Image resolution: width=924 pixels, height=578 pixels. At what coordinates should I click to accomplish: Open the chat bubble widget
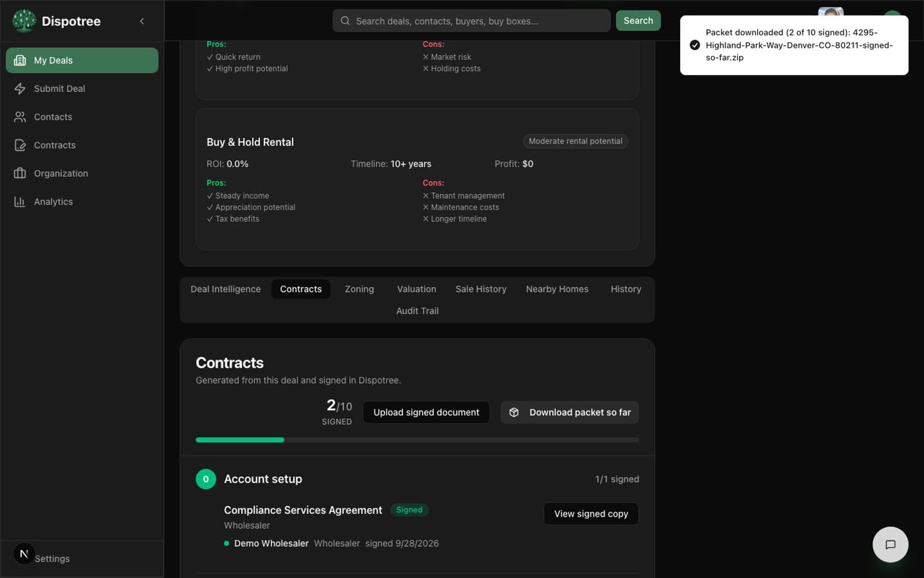890,544
